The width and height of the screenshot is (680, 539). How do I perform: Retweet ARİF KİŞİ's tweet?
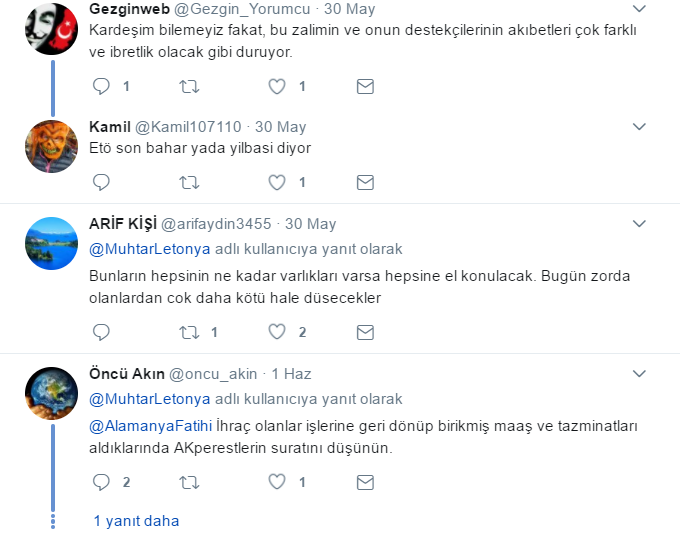pyautogui.click(x=188, y=331)
